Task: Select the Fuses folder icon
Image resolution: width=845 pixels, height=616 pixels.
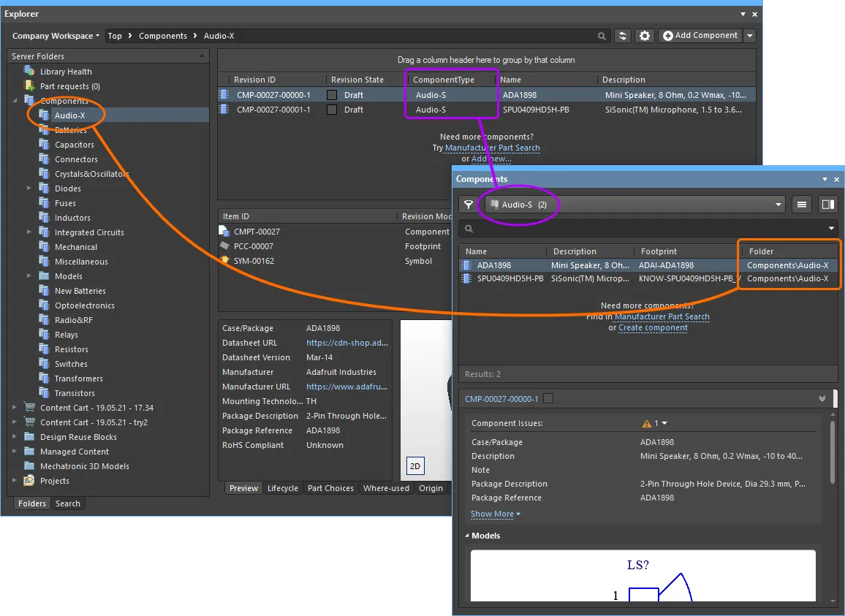Action: coord(44,202)
